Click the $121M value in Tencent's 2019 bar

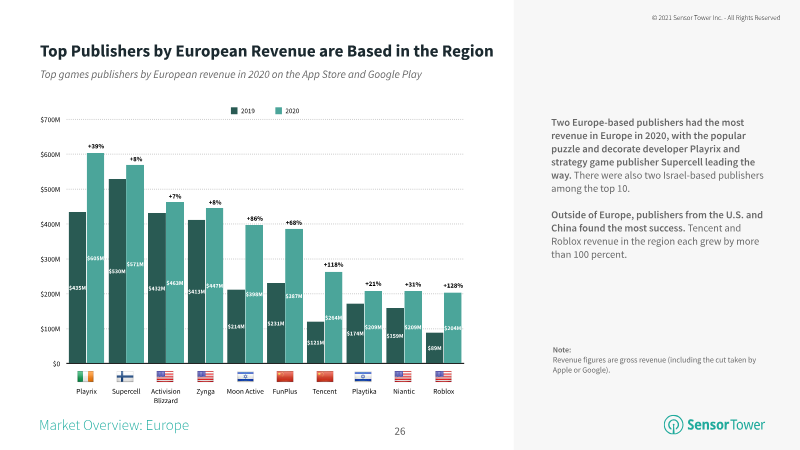pyautogui.click(x=316, y=343)
